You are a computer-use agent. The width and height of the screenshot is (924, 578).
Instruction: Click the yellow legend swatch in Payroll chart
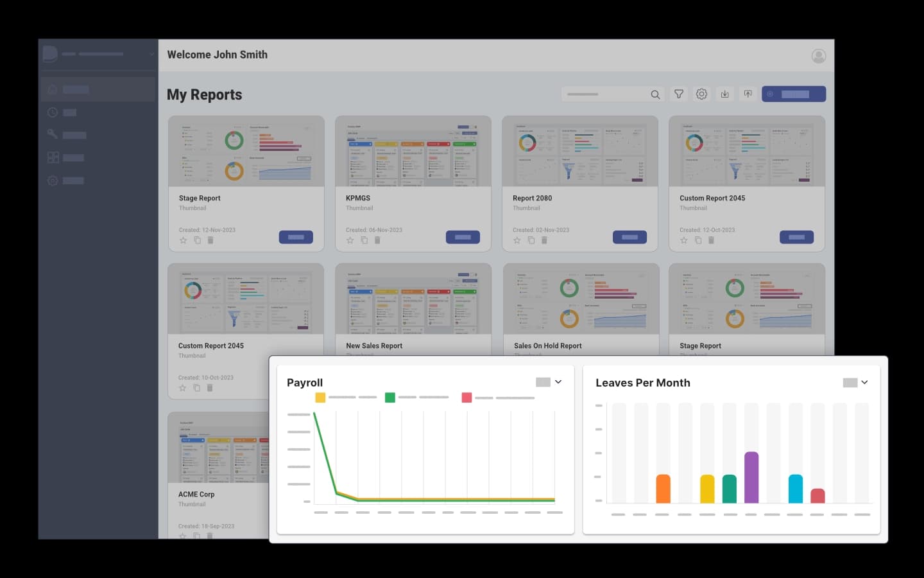[x=320, y=398]
